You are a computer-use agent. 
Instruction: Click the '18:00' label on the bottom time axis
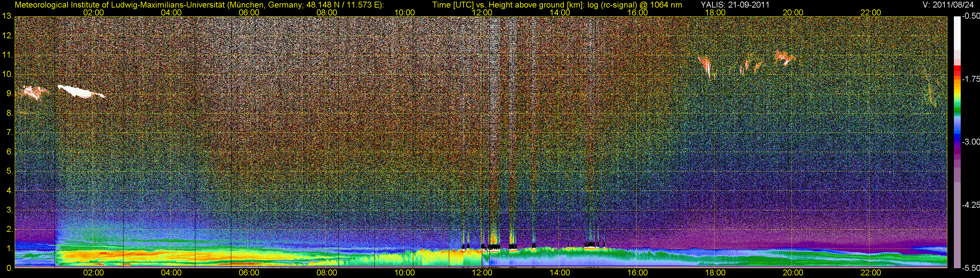715,273
